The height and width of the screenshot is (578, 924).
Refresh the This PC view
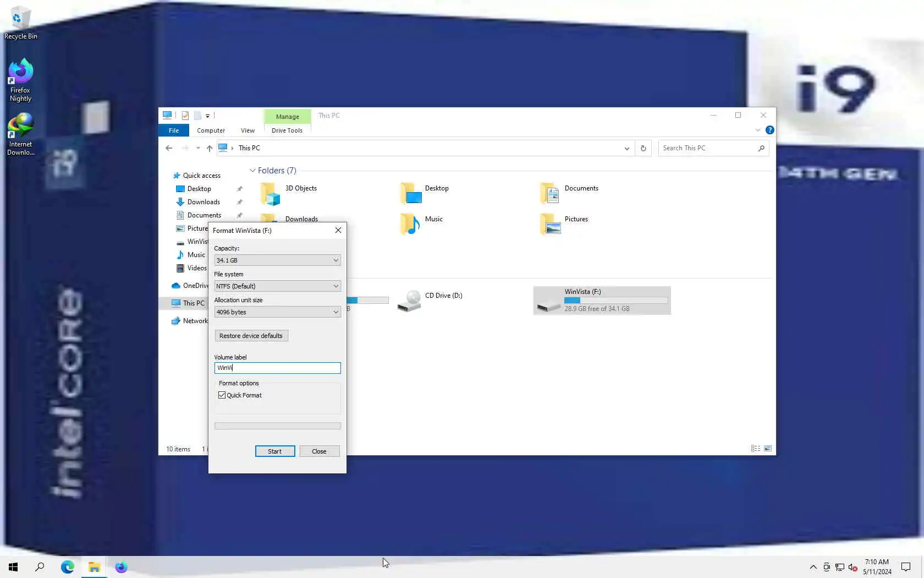coord(643,148)
